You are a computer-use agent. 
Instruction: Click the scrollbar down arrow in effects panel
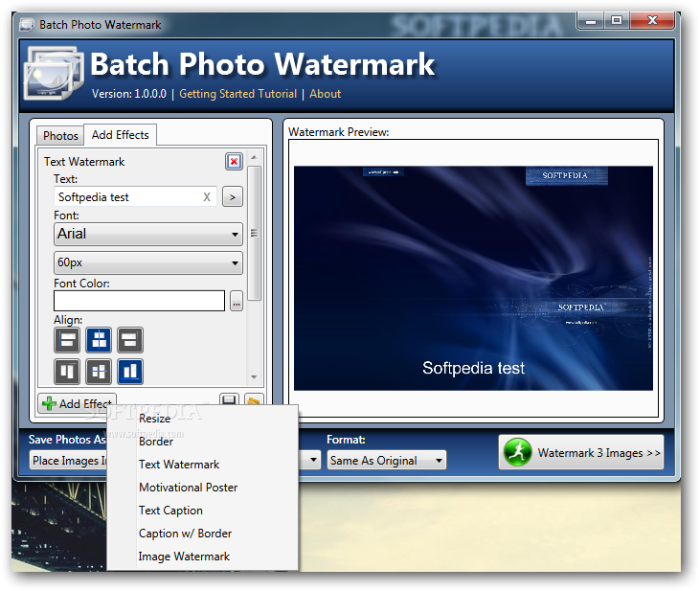(x=254, y=377)
